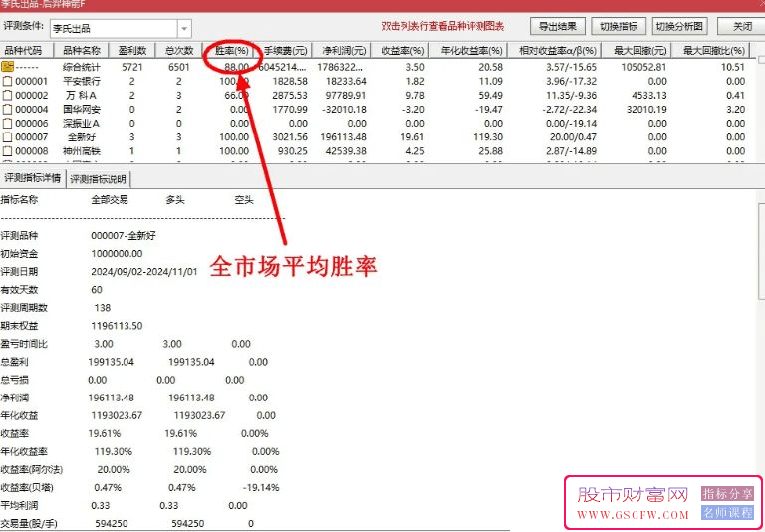Click the results table vertical scrollbar

coord(761,60)
